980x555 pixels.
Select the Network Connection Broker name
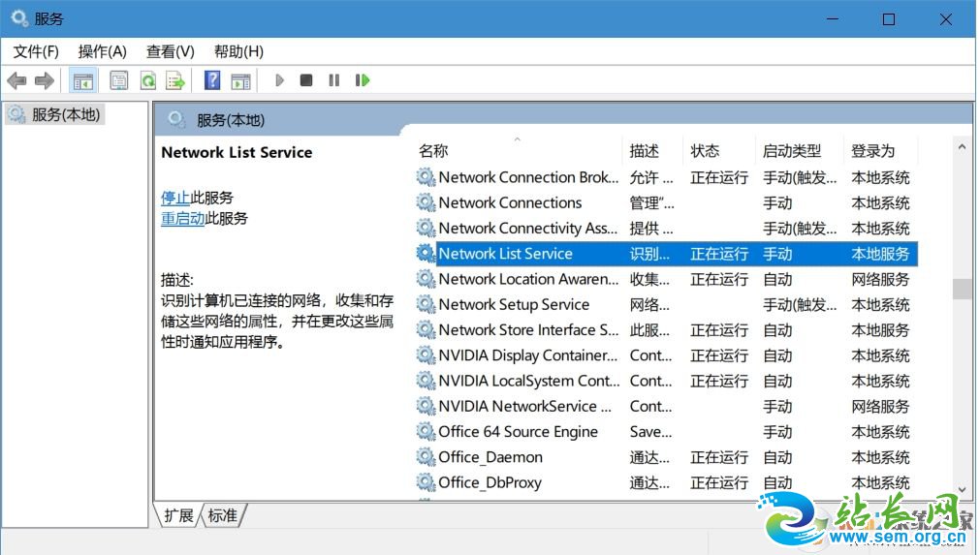(528, 177)
